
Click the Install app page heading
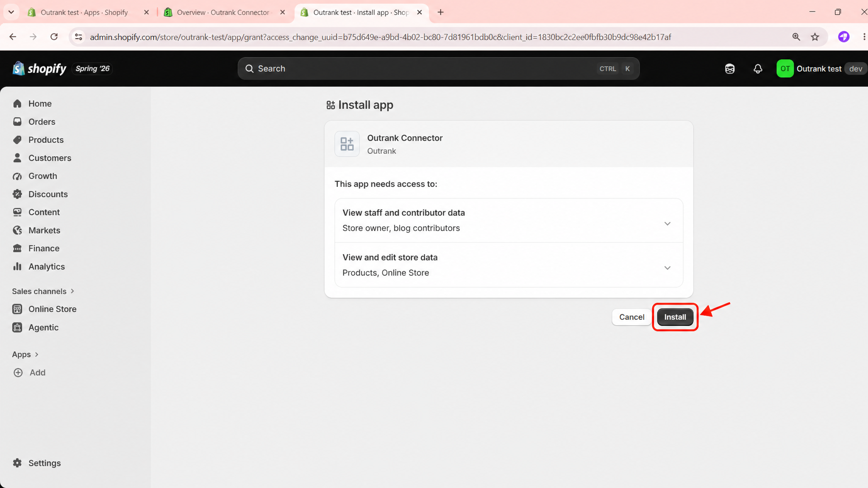[365, 105]
